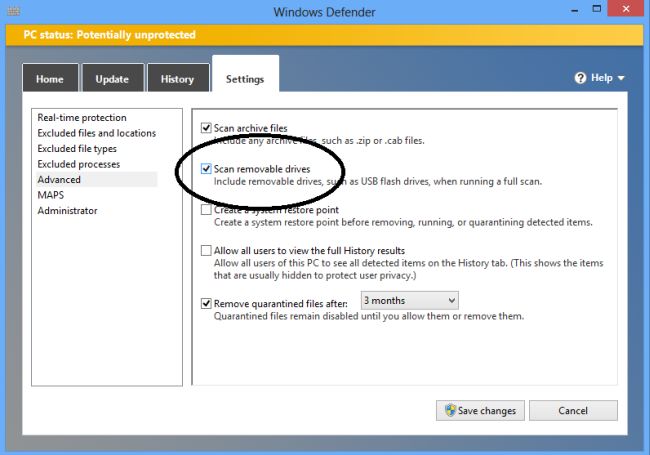Select Advanced in settings list
This screenshot has width=650, height=455.
click(97, 179)
